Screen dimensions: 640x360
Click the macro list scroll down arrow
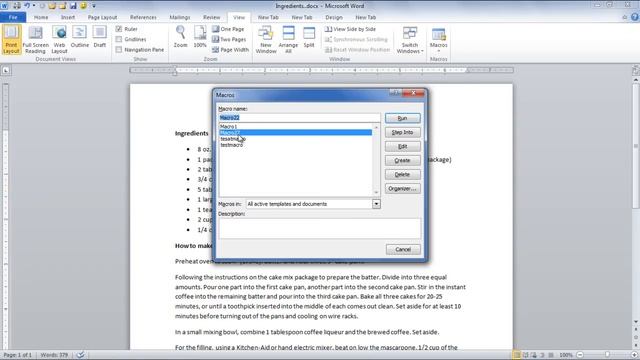pos(376,192)
